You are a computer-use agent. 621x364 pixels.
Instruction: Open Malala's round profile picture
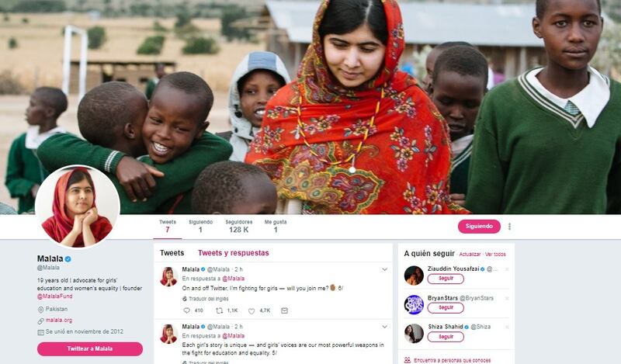78,206
